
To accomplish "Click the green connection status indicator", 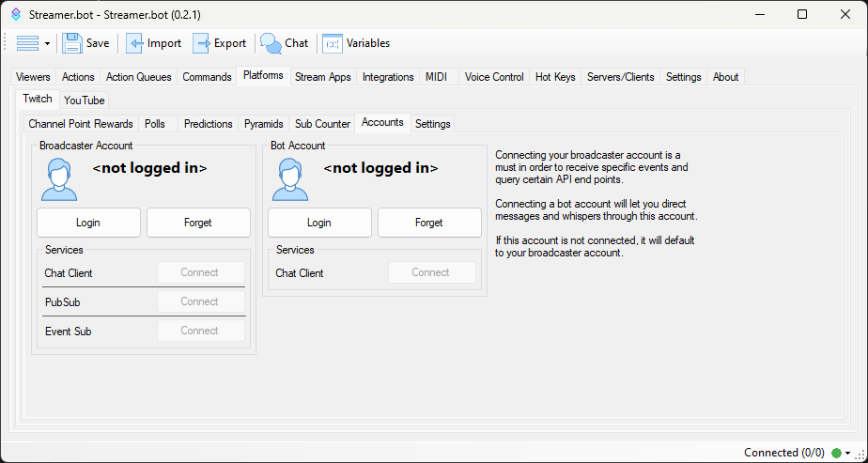I will point(836,453).
